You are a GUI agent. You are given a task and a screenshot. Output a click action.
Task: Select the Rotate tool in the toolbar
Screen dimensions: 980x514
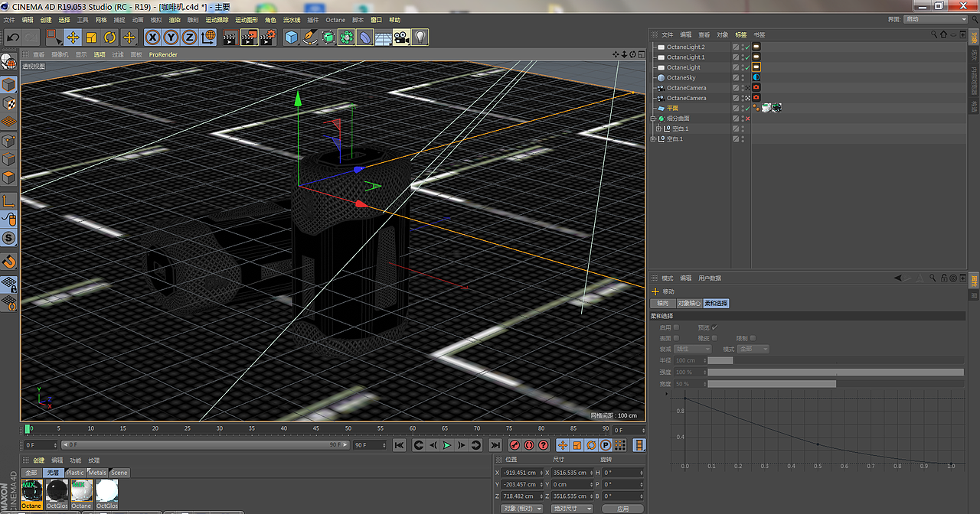click(110, 37)
